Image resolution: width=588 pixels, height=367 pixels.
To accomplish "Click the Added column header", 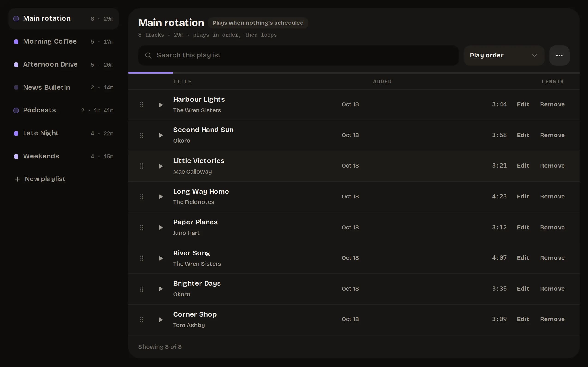I will click(382, 82).
